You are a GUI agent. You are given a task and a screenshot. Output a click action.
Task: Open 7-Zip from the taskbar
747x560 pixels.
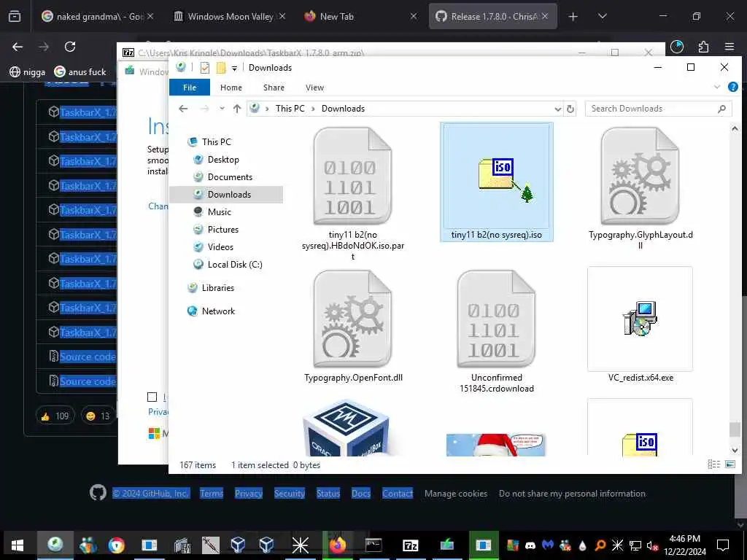[410, 545]
